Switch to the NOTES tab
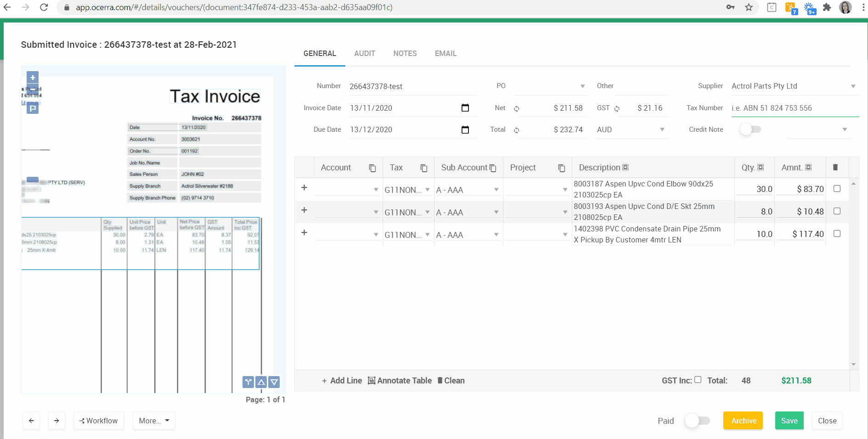This screenshot has height=439, width=868. click(405, 53)
